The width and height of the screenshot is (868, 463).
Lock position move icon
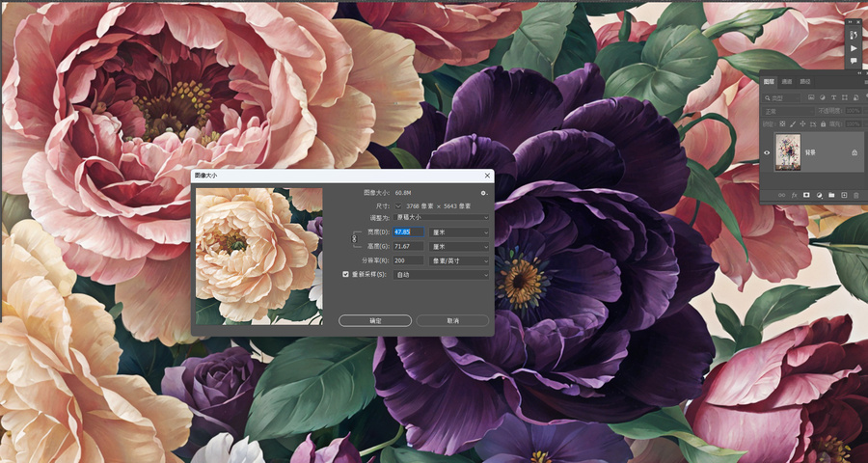802,124
